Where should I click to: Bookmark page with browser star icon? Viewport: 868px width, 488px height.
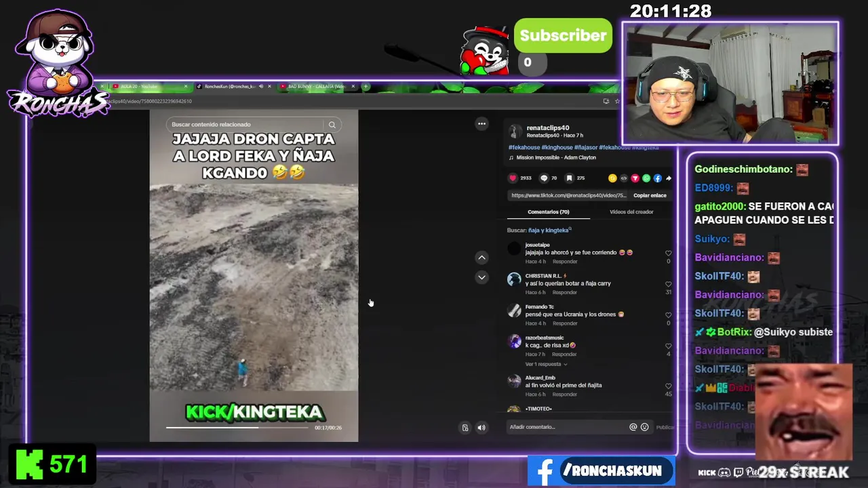pos(617,101)
